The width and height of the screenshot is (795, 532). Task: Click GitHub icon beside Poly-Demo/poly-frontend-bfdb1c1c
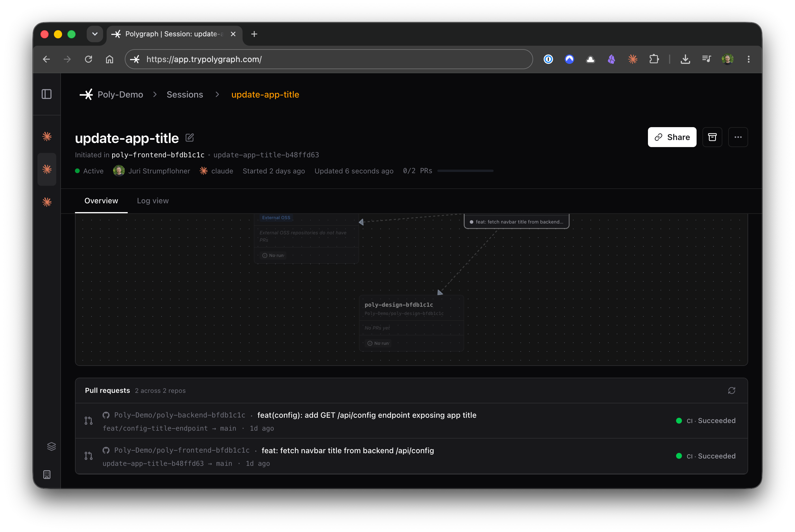click(106, 450)
